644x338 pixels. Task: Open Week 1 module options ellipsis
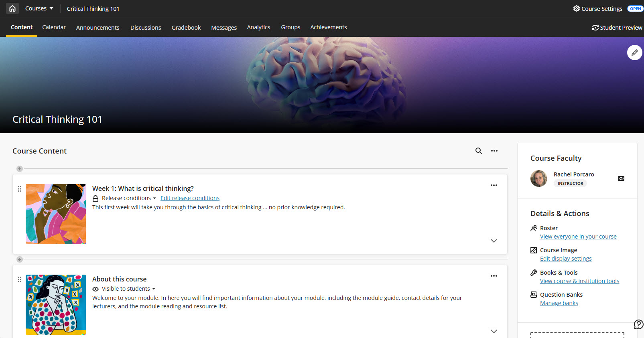click(x=494, y=185)
